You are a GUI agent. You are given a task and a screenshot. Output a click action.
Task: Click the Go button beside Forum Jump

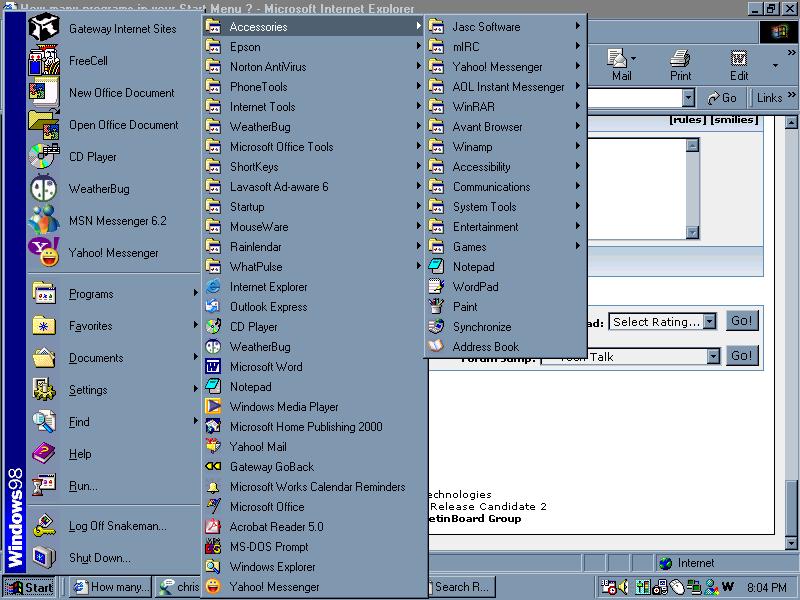click(x=741, y=356)
